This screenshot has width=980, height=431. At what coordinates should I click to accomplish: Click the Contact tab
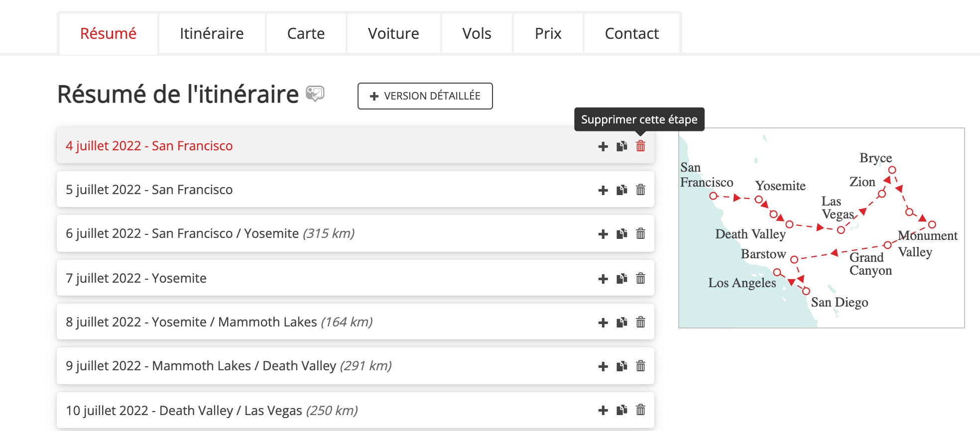pyautogui.click(x=631, y=33)
